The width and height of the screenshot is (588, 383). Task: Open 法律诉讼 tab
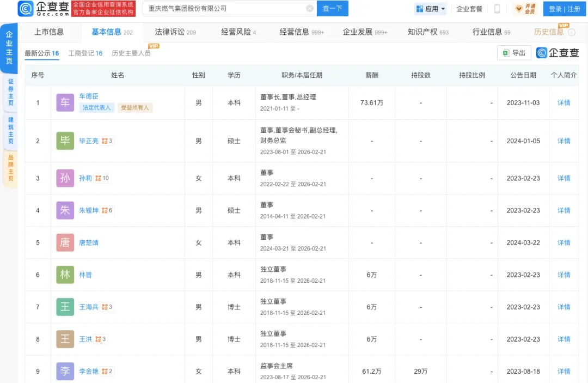(175, 32)
